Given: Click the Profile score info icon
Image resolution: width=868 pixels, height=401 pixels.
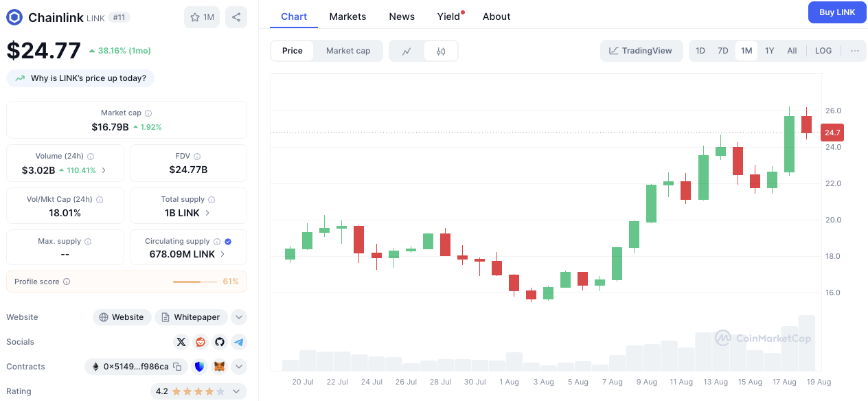Looking at the screenshot, I should (67, 282).
